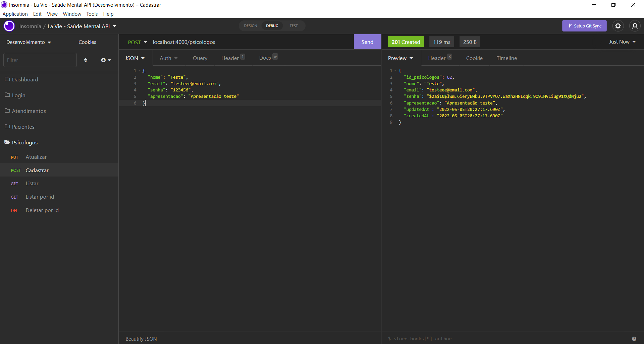Open the help question mark icon

(x=634, y=339)
